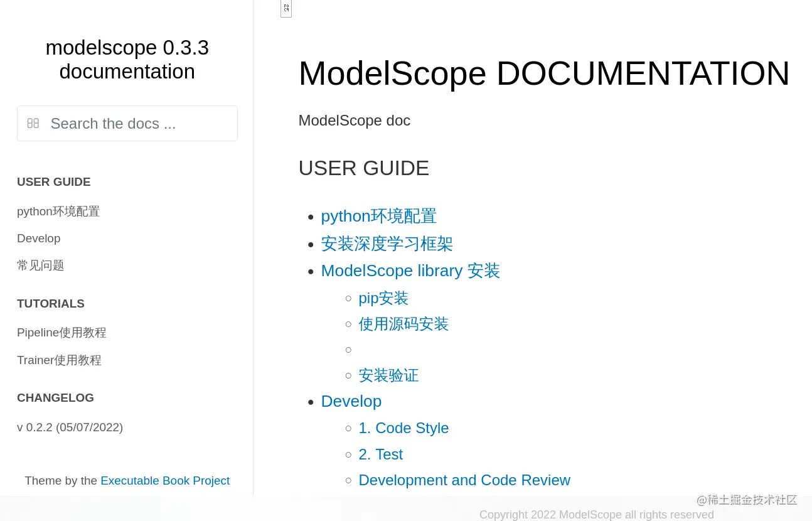812x521 pixels.
Task: Open the 1. Code Style link
Action: coord(403,428)
